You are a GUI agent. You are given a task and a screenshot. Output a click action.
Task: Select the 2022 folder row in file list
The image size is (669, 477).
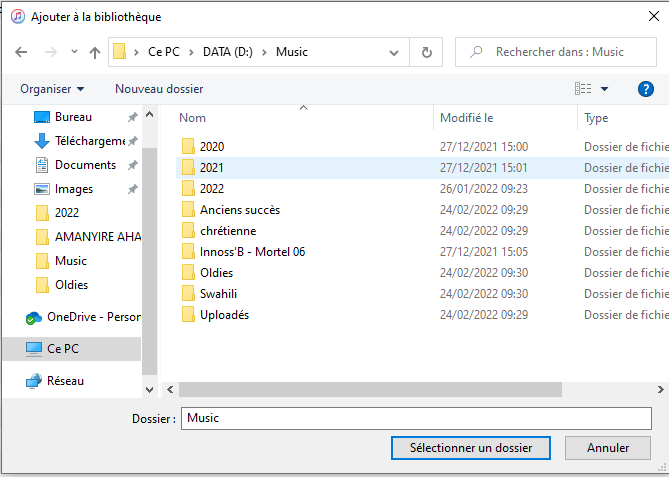point(422,189)
